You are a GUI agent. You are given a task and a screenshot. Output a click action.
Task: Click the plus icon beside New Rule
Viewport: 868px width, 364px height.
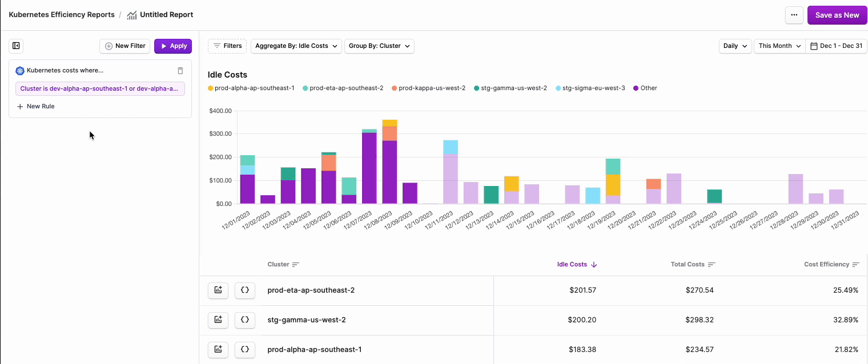[20, 106]
